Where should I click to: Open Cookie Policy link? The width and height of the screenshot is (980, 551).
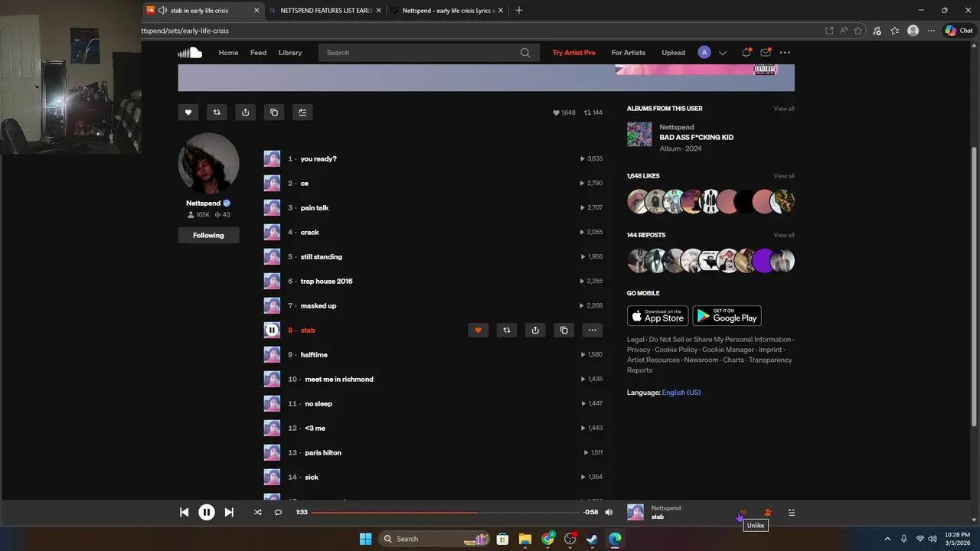pos(676,350)
